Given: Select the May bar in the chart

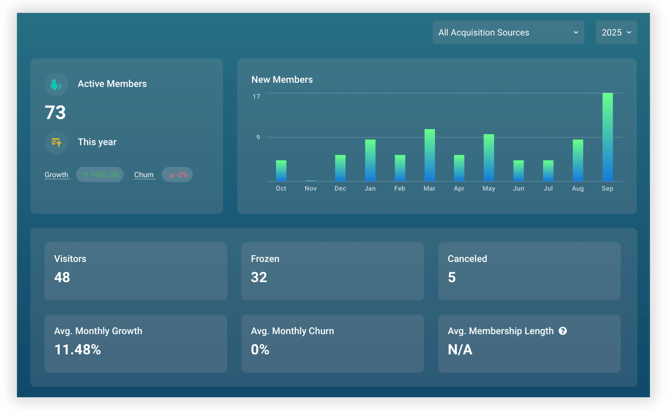Looking at the screenshot, I should click(x=488, y=158).
